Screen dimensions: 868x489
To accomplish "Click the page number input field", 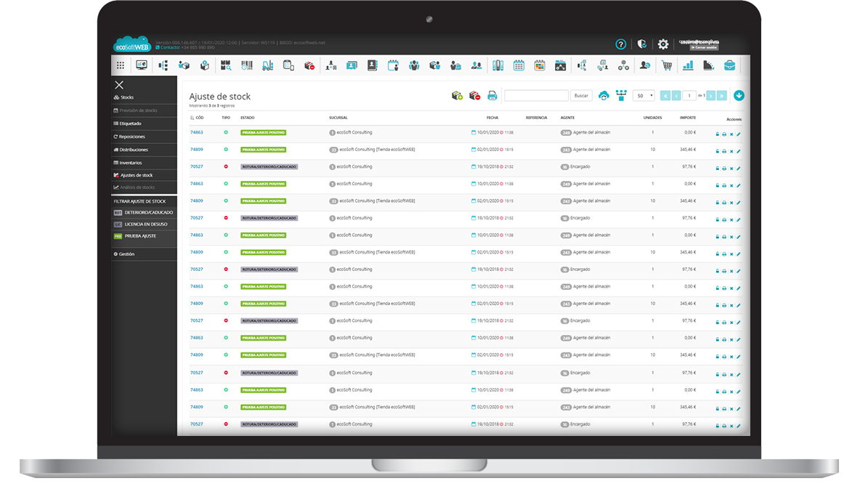I will pos(689,96).
